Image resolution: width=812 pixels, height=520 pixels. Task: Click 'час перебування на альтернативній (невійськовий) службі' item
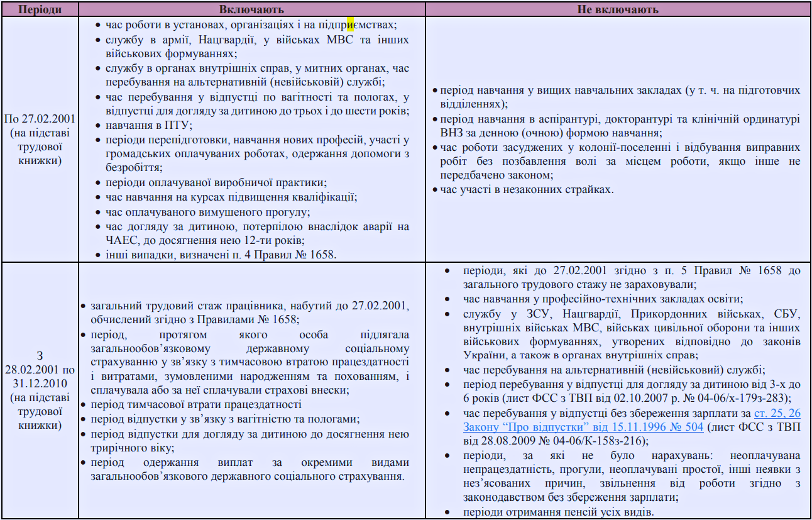[613, 370]
